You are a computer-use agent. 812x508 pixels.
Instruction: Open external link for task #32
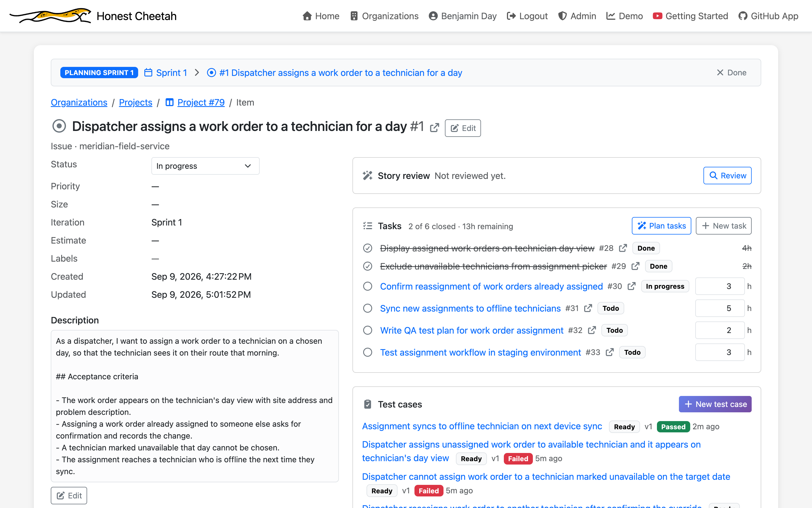tap(592, 330)
